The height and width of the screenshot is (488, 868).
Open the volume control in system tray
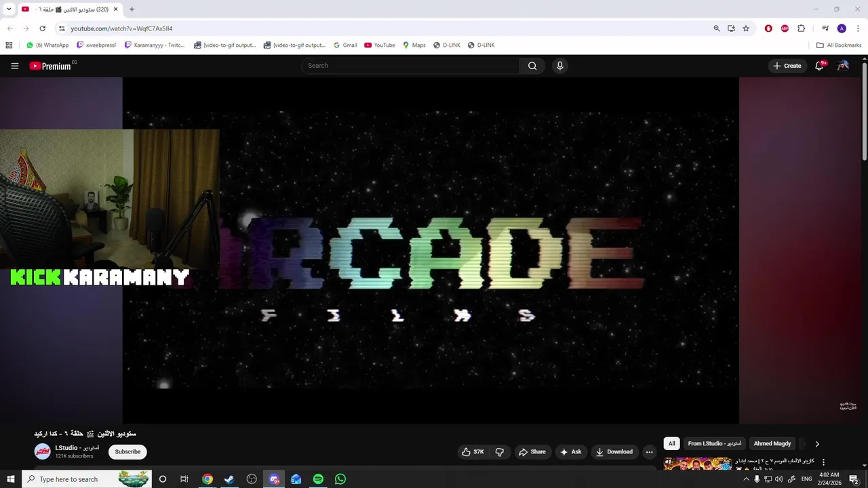[779, 479]
